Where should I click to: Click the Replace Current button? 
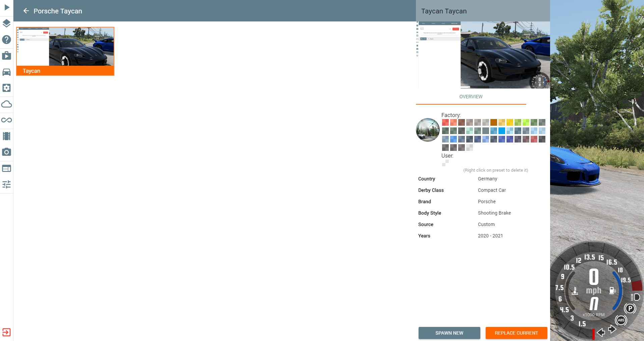click(516, 333)
